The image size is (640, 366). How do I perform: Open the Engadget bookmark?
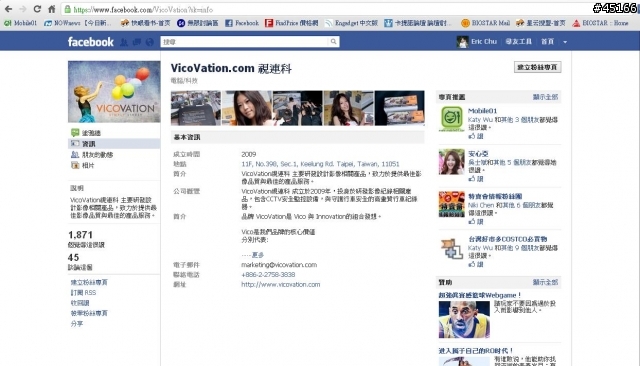coord(351,23)
